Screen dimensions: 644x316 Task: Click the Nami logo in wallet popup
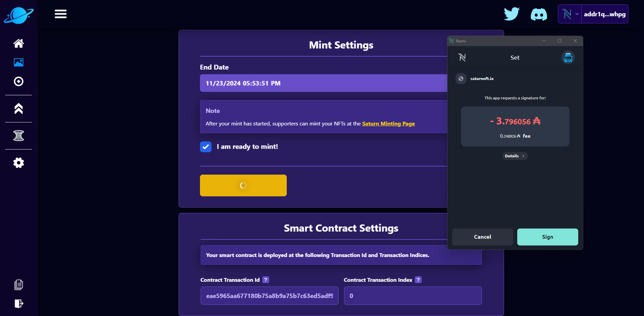click(462, 57)
